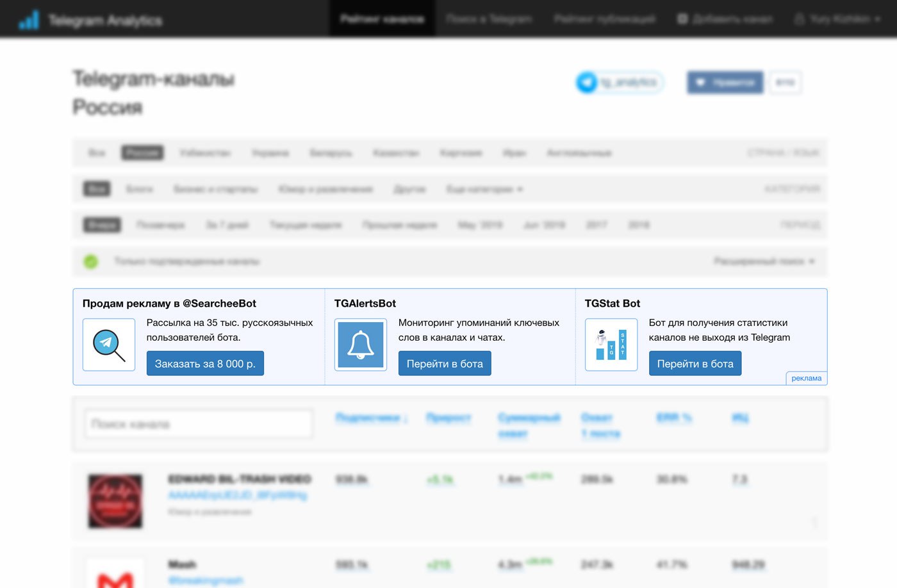
Task: Click the blue VK Нравится button
Action: 725,82
